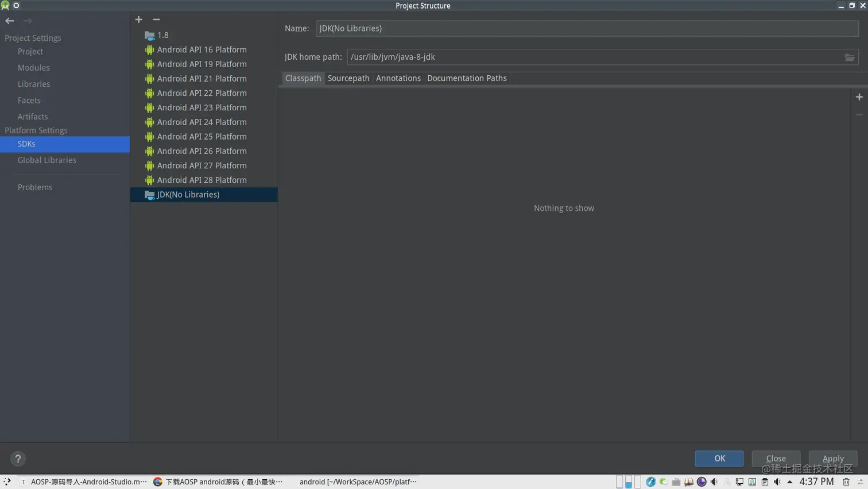Screen dimensions: 868x489
Task: Switch to the Classpath tab
Action: pos(303,78)
